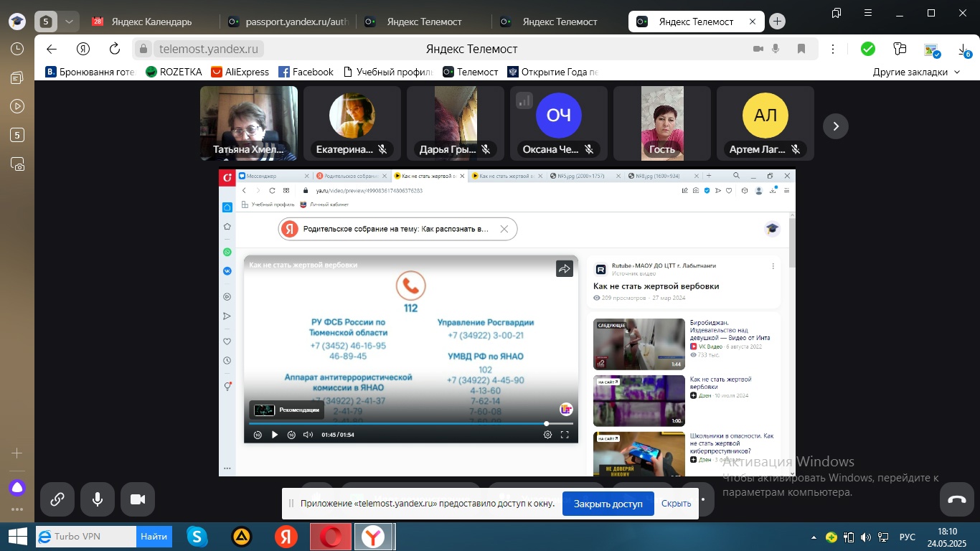Select Оксана Че... ОЧ participant tile

click(x=559, y=123)
